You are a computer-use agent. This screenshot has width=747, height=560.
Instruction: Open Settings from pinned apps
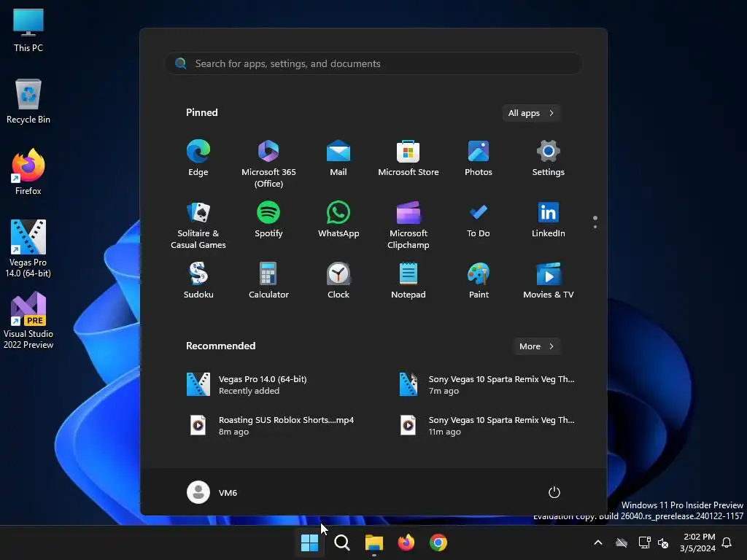(x=549, y=158)
